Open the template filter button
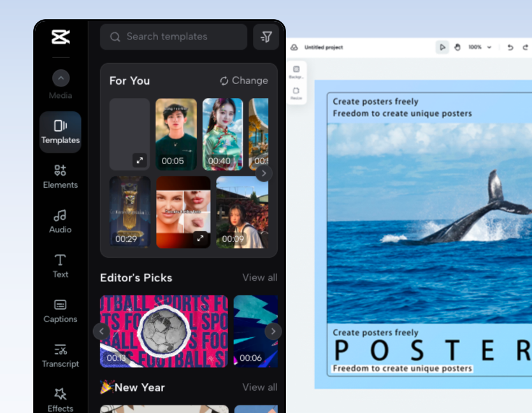This screenshot has height=413, width=532. point(266,36)
